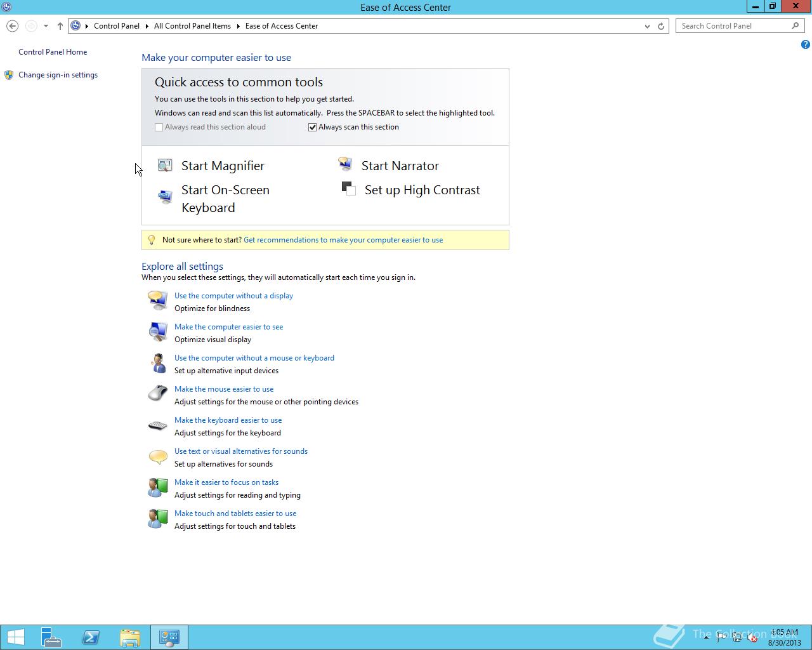Open Change sign-in settings

(58, 75)
